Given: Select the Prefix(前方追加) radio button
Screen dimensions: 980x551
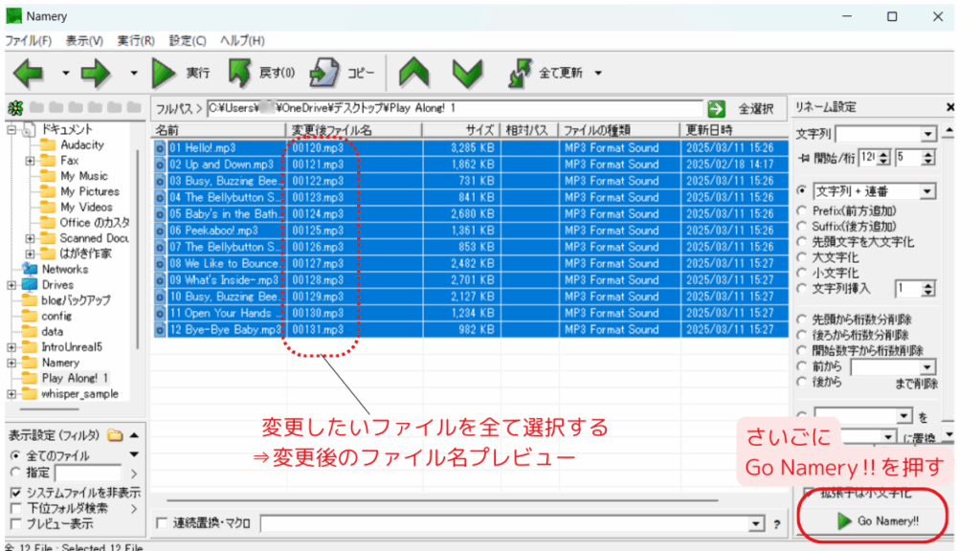Looking at the screenshot, I should 801,210.
